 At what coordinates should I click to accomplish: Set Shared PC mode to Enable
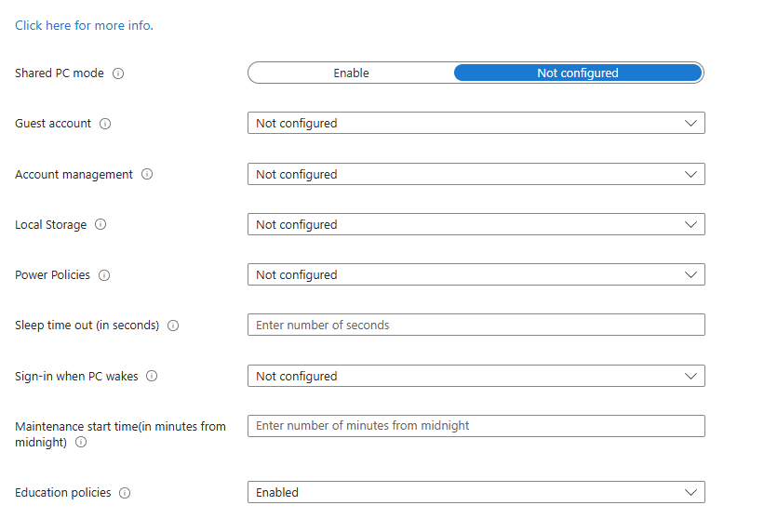(352, 73)
